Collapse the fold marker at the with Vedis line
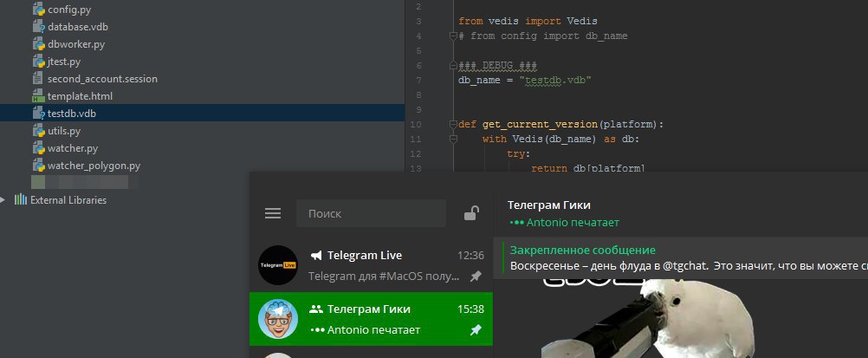This screenshot has height=358, width=868. [x=453, y=139]
